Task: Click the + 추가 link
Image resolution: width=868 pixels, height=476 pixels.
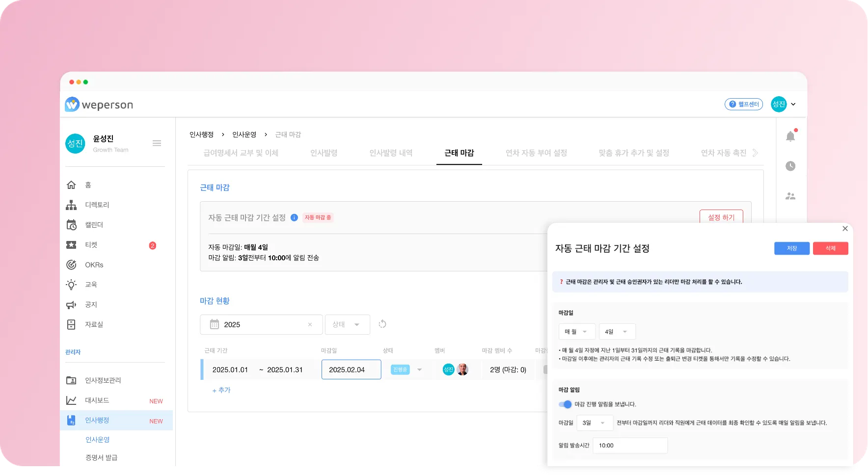Action: coord(221,390)
